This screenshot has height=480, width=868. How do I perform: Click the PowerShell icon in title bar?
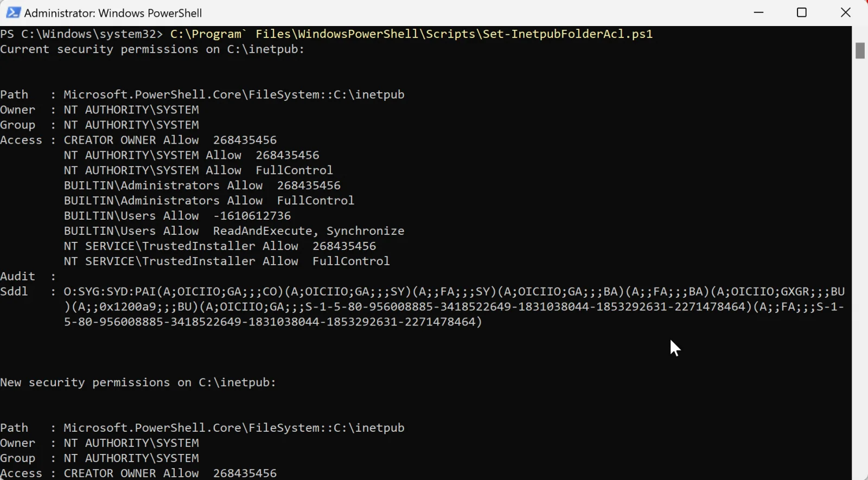(x=13, y=12)
